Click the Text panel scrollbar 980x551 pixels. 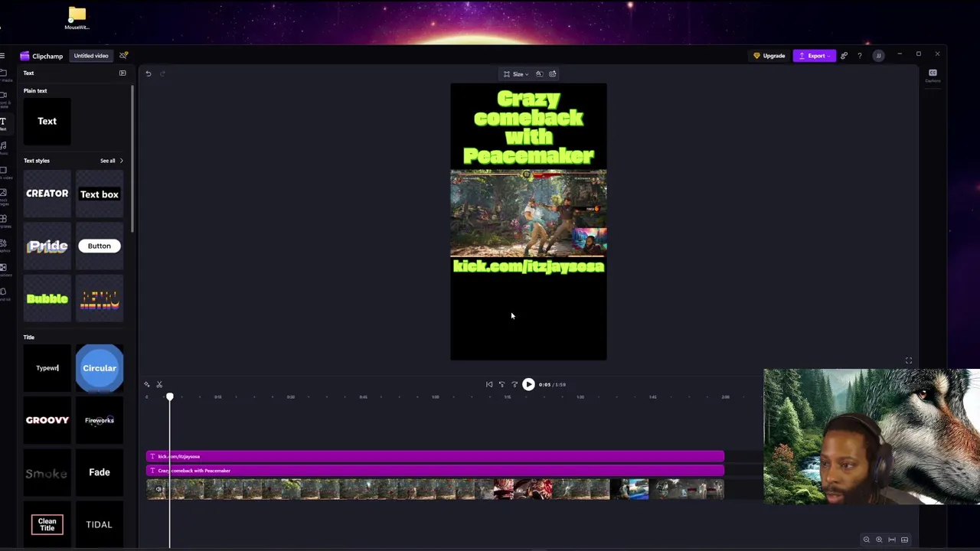(x=132, y=159)
